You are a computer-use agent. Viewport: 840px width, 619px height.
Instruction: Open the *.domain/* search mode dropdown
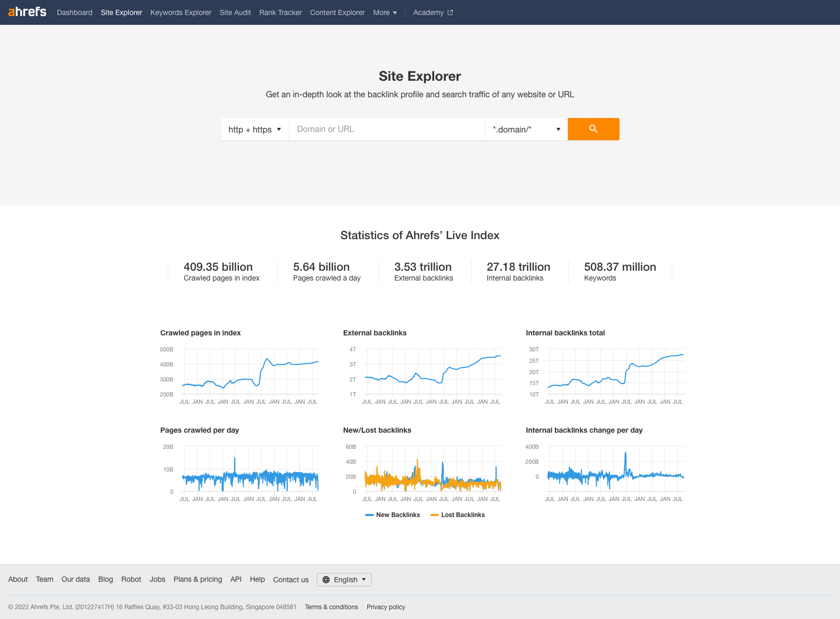[526, 129]
